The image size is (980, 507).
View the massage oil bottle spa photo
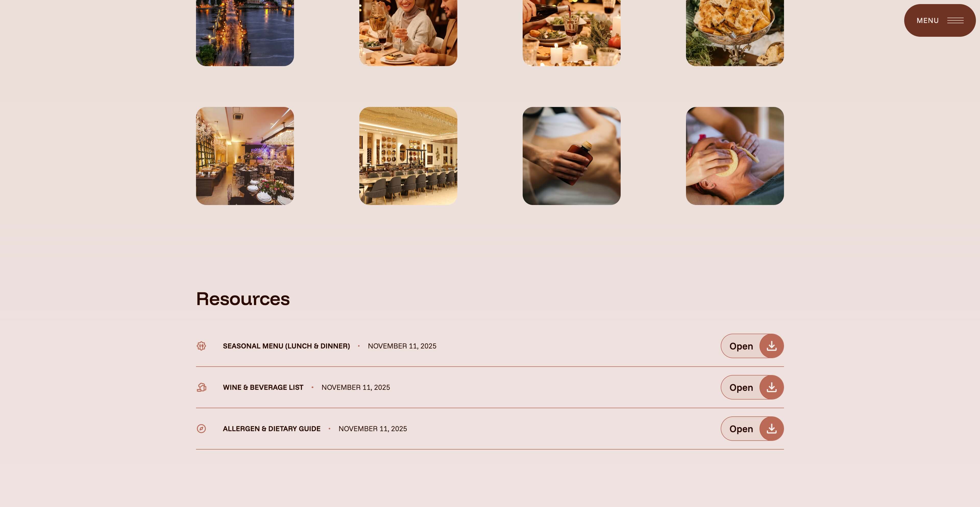pyautogui.click(x=571, y=156)
